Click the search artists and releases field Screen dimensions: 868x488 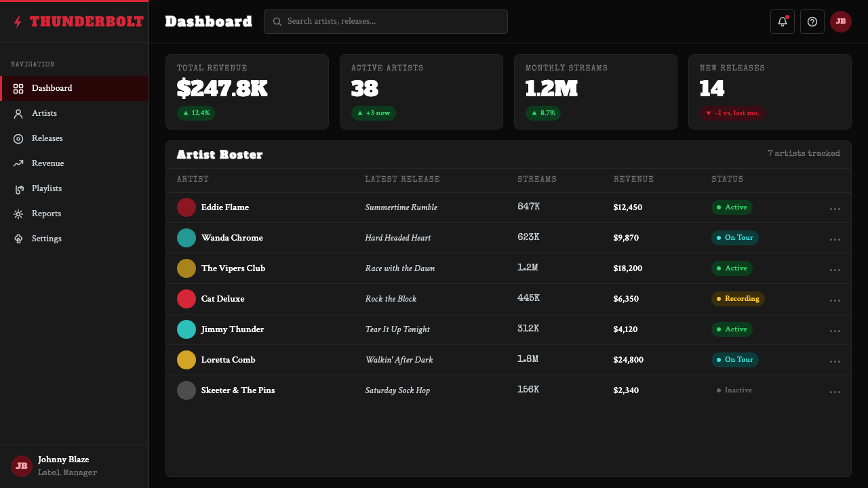pyautogui.click(x=386, y=22)
